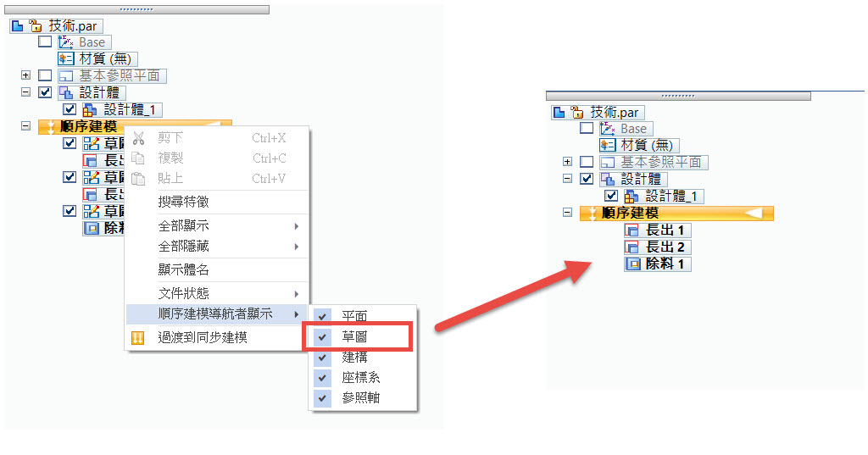Click 除料 cutout icon in left tree
Screen dimensions: 868x455
(x=91, y=228)
